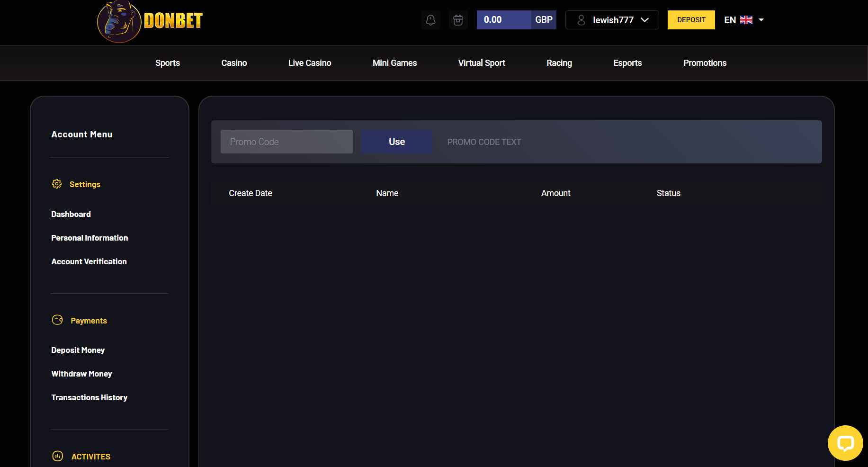Open Account Verification settings

pyautogui.click(x=89, y=261)
